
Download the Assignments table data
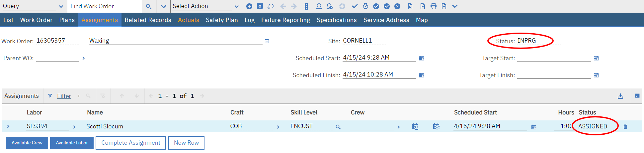(x=620, y=96)
